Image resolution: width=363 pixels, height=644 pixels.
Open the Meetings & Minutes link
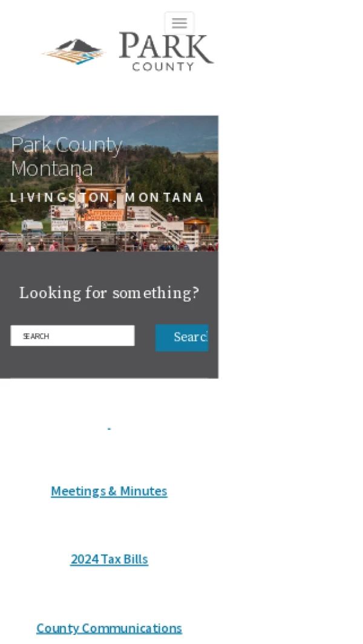click(x=109, y=491)
